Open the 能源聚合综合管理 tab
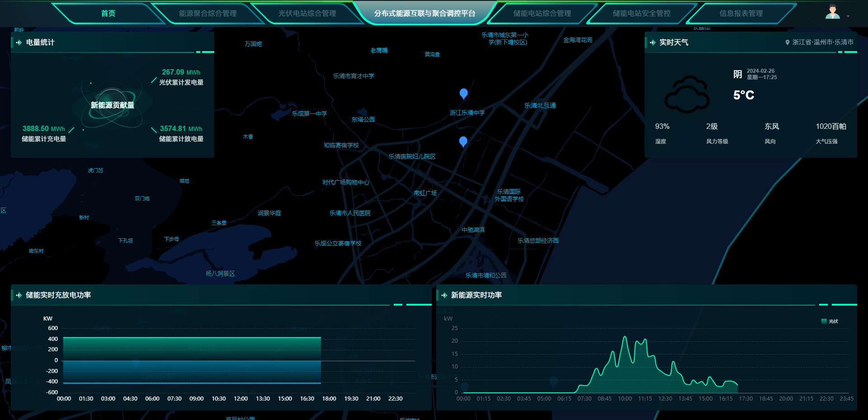868x420 pixels. (208, 14)
